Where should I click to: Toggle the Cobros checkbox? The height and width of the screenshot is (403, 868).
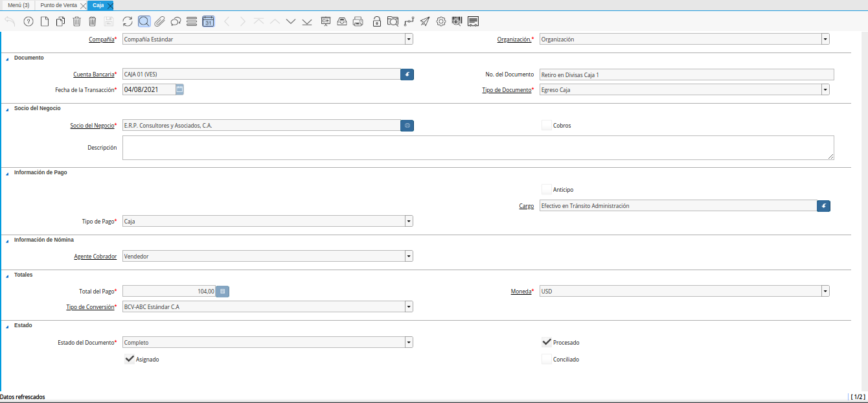tap(547, 125)
